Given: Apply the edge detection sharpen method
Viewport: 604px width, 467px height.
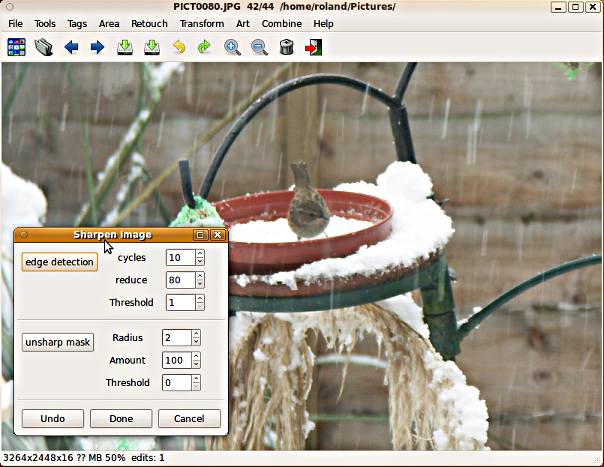Looking at the screenshot, I should point(59,262).
